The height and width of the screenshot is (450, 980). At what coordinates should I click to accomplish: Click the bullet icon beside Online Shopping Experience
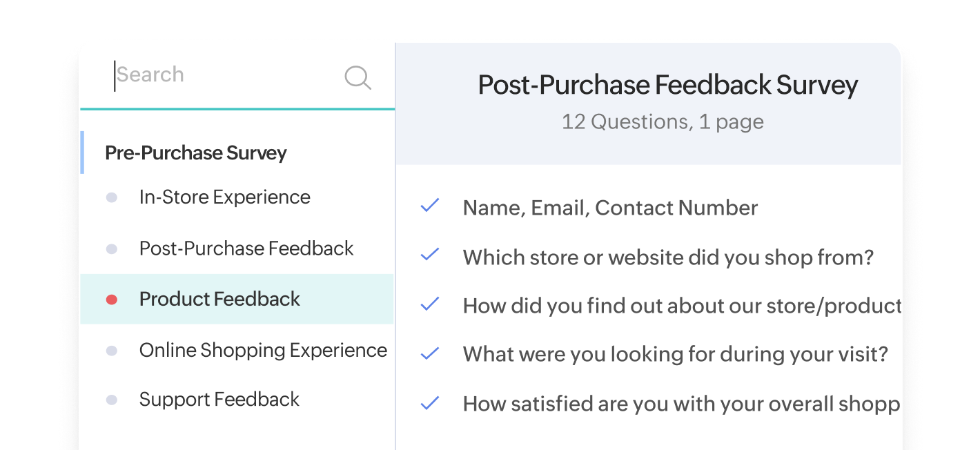[x=112, y=350]
